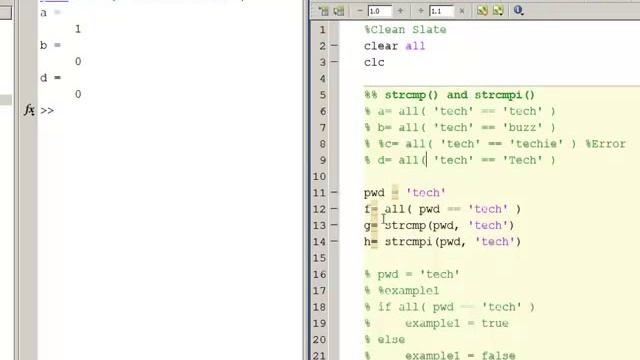Screen dimensions: 640x360
Task: Click the minus decrement value button
Action: coord(360,11)
